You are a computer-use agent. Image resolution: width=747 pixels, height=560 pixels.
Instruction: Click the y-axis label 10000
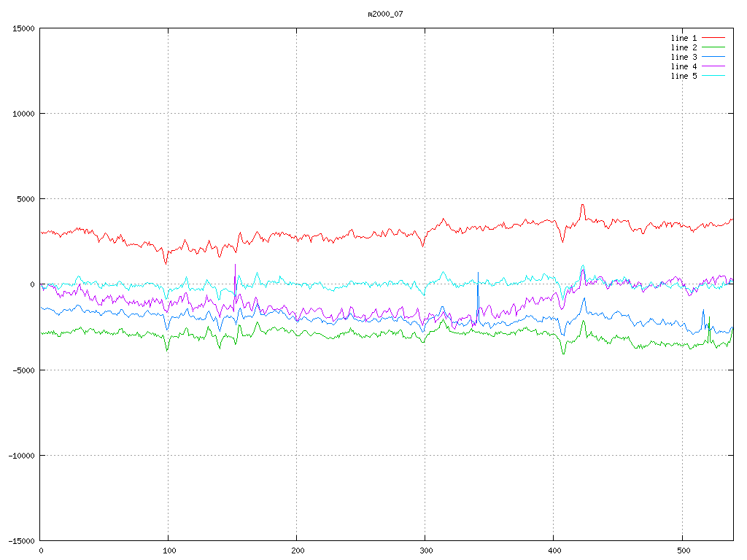[x=24, y=114]
